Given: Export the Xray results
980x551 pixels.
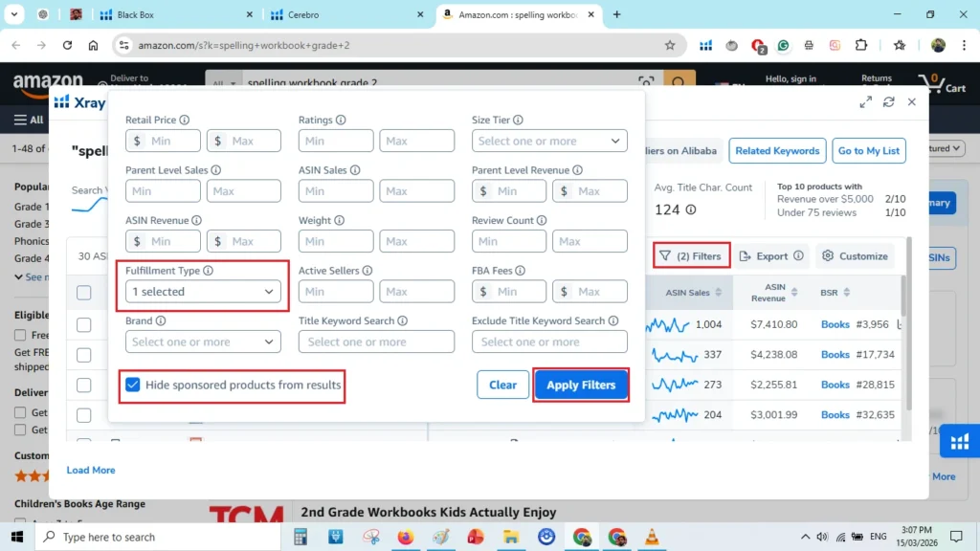Looking at the screenshot, I should coord(771,255).
